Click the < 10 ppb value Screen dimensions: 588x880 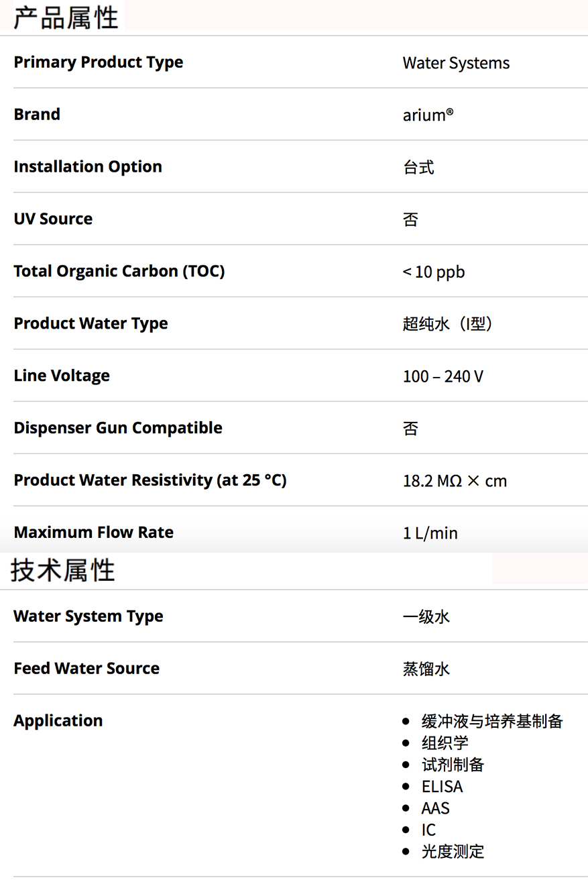click(433, 272)
